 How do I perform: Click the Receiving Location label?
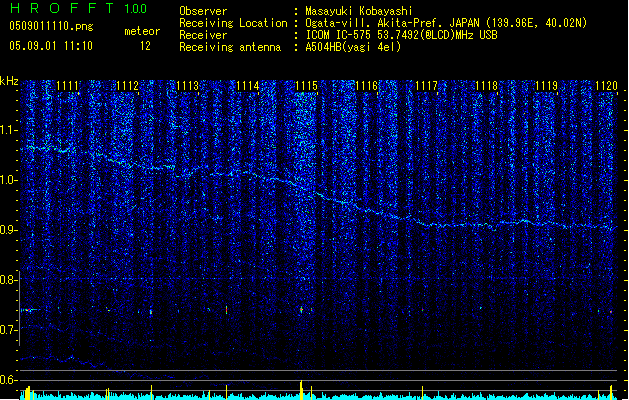click(x=233, y=23)
